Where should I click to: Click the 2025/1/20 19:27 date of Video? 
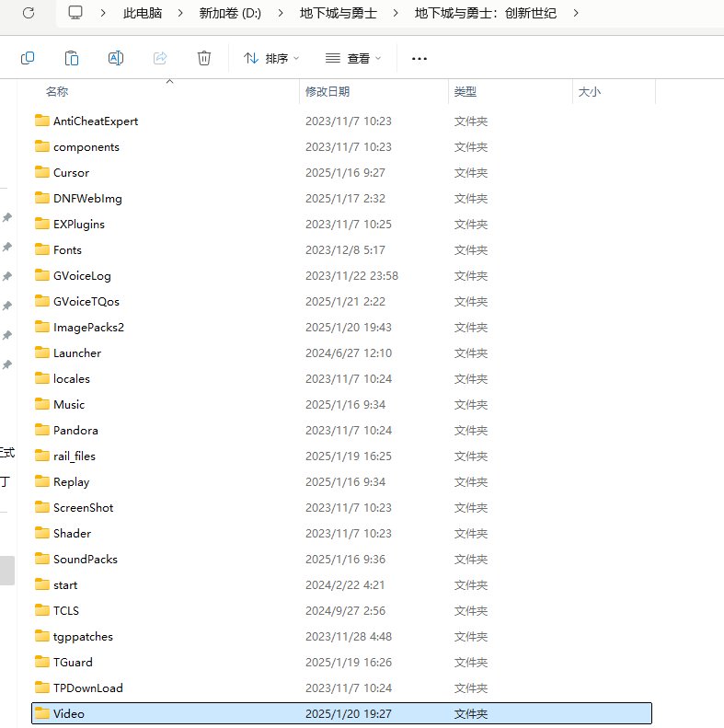coord(349,713)
